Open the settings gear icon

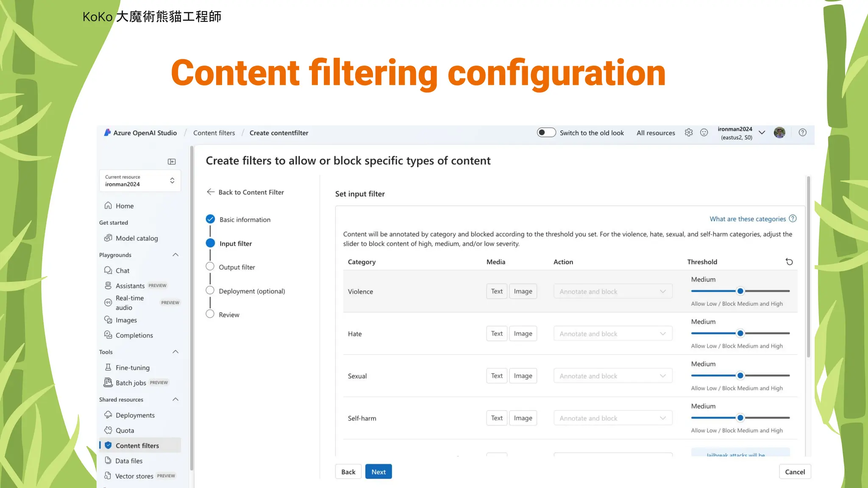689,133
